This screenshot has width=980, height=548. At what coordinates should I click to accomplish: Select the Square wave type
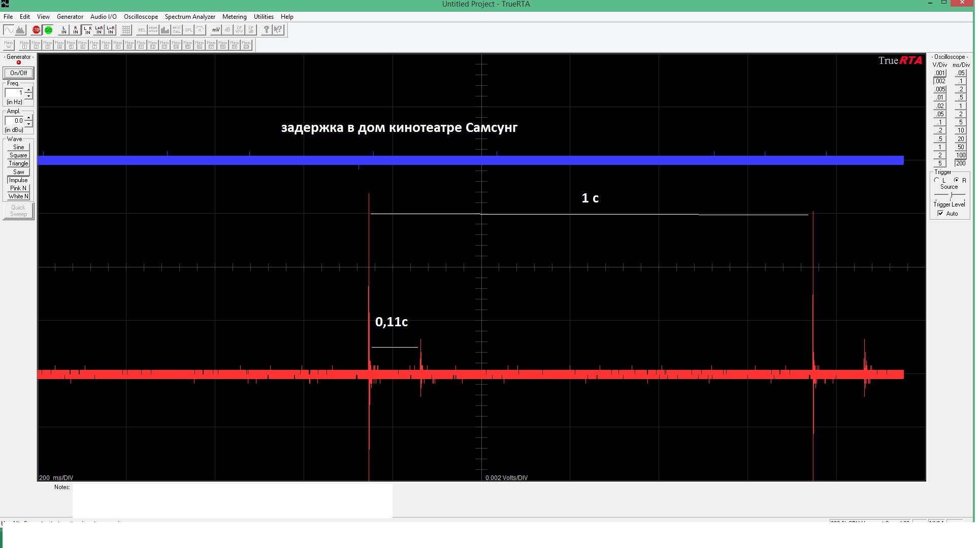[x=18, y=155]
